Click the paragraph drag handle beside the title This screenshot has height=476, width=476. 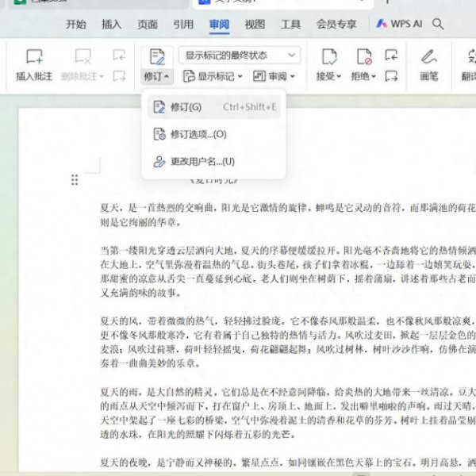75,180
